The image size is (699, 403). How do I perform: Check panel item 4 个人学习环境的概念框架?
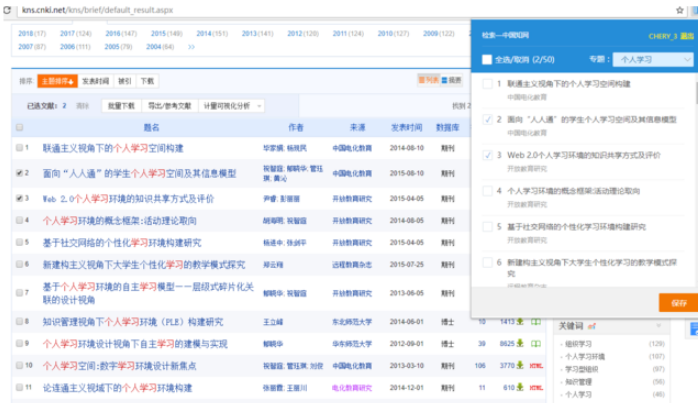(488, 191)
